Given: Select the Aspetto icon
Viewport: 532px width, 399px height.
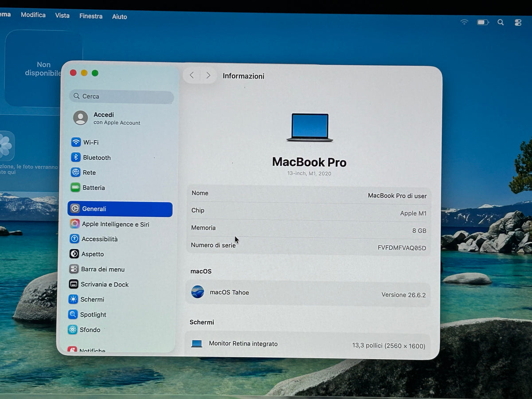Looking at the screenshot, I should click(x=74, y=254).
